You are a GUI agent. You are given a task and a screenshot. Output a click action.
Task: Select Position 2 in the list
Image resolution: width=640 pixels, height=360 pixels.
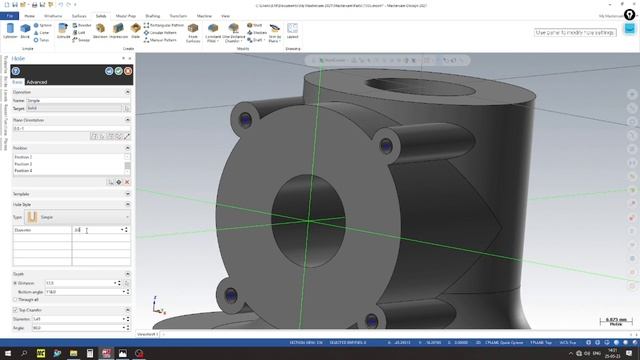click(x=23, y=157)
